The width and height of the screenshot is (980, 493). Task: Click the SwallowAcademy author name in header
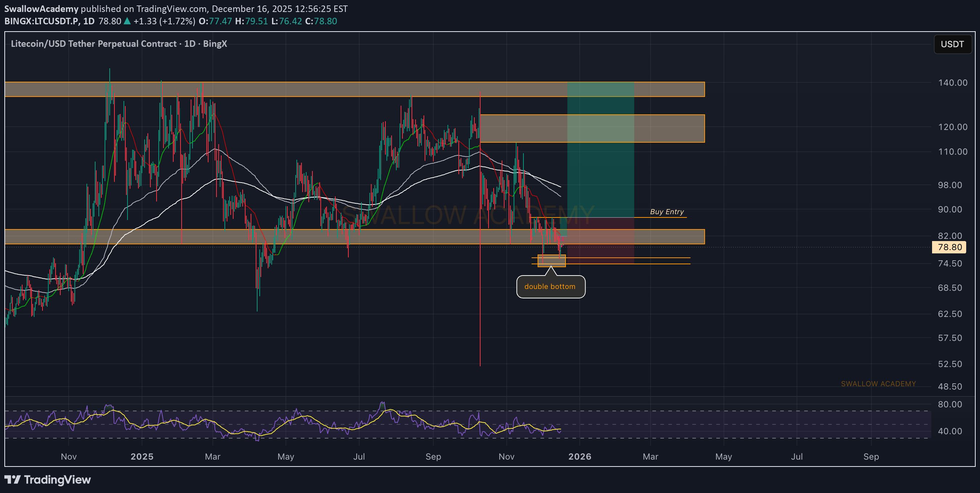click(41, 9)
